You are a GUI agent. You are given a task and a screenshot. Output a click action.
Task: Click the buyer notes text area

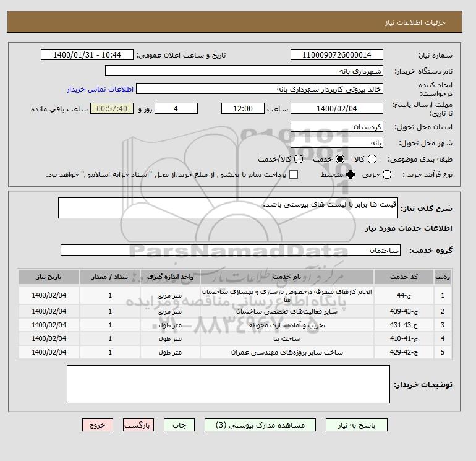(228, 384)
